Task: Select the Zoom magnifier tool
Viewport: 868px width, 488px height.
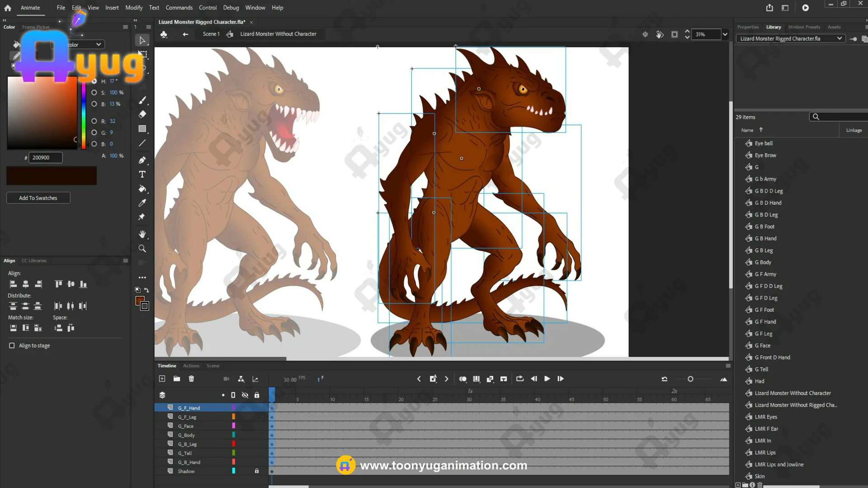Action: [142, 249]
